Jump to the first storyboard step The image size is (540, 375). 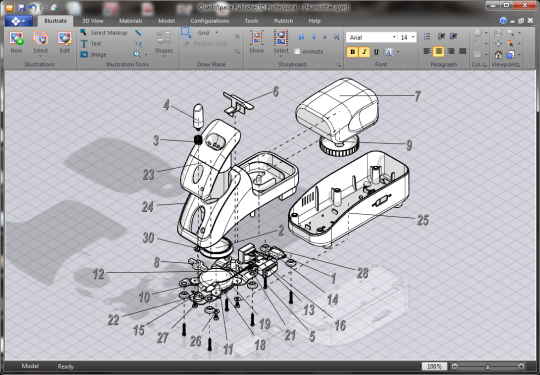click(301, 37)
